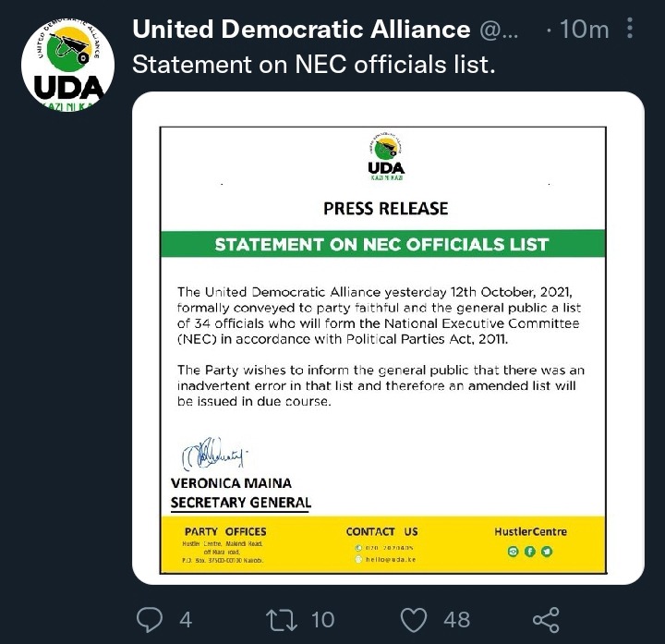
Task: Click the Facebook icon in press release footer
Action: (530, 551)
